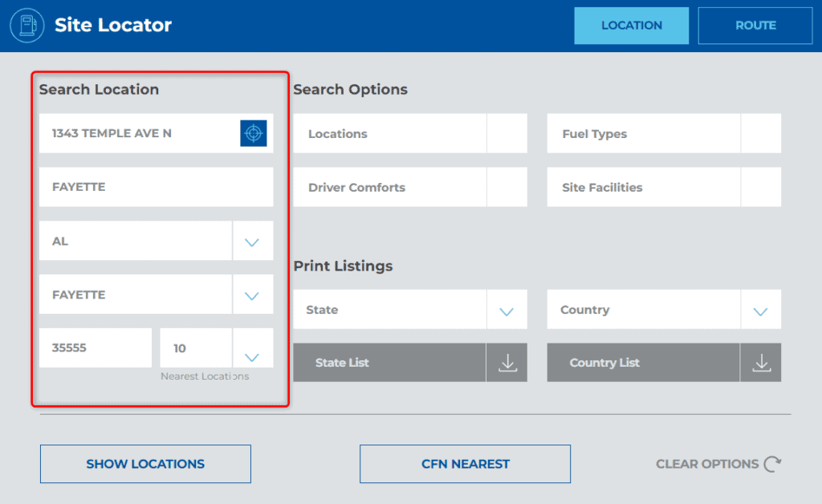The image size is (822, 504).
Task: Click the Nearest Locations label
Action: click(x=205, y=376)
